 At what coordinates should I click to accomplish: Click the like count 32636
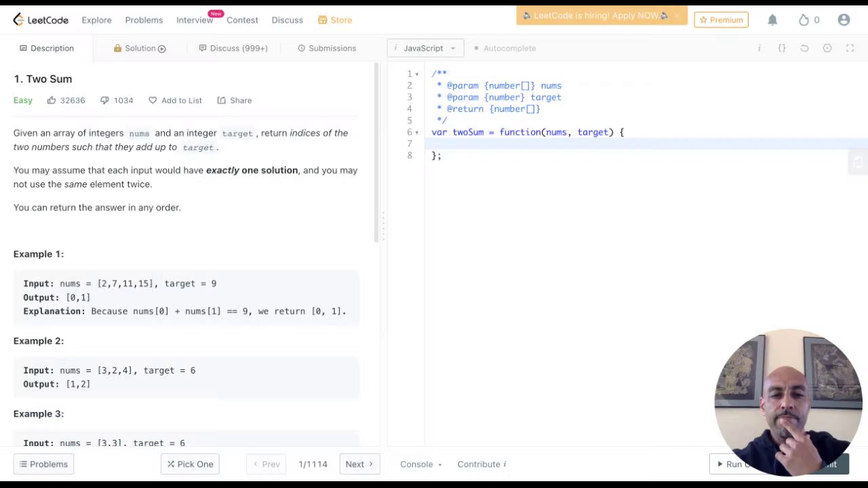[x=73, y=100]
